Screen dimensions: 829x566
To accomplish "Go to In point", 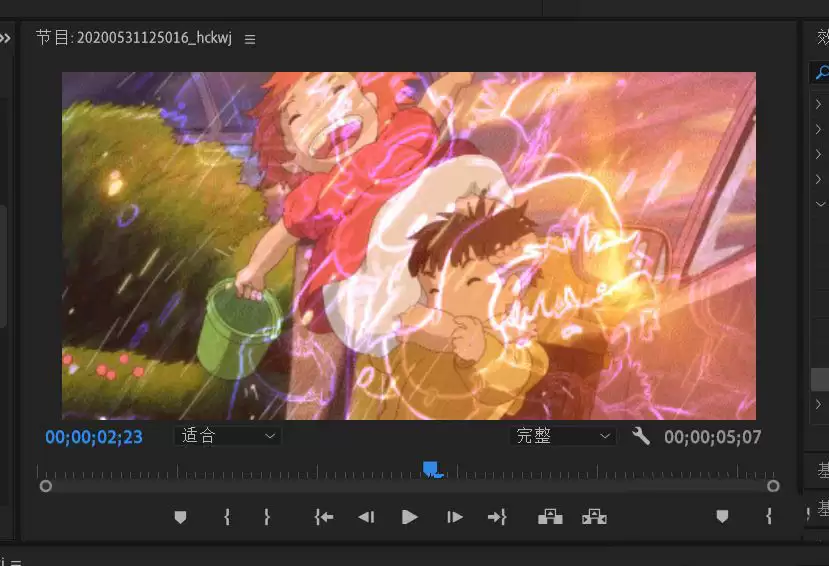I will [324, 517].
